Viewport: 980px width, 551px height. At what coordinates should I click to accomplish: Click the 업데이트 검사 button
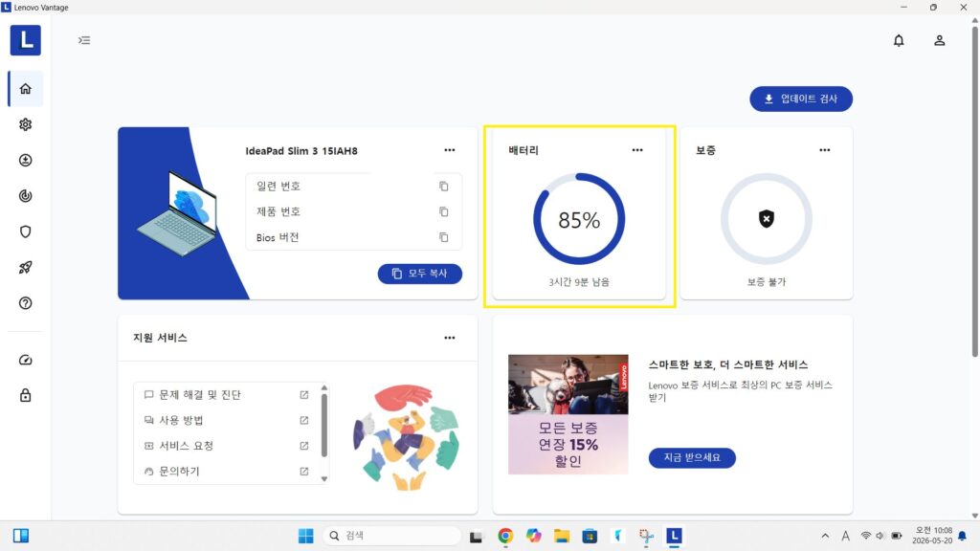click(801, 99)
